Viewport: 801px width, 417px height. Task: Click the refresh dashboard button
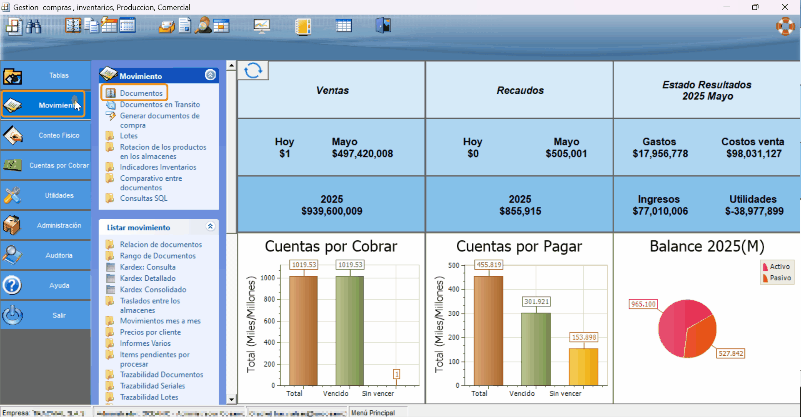[x=254, y=69]
